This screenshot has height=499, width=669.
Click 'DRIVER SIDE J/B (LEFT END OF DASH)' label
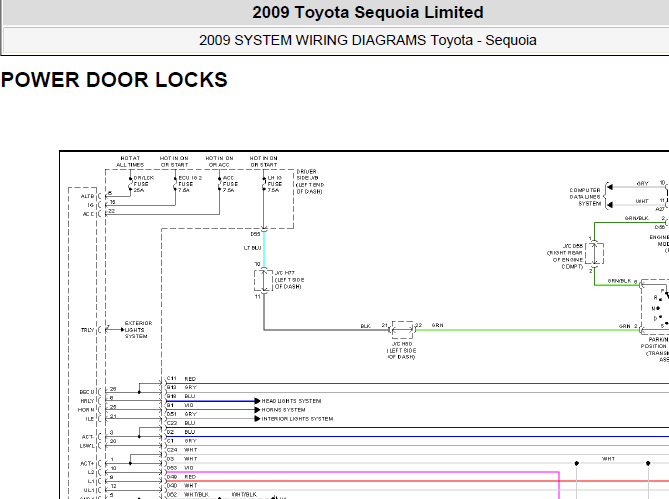coord(310,182)
